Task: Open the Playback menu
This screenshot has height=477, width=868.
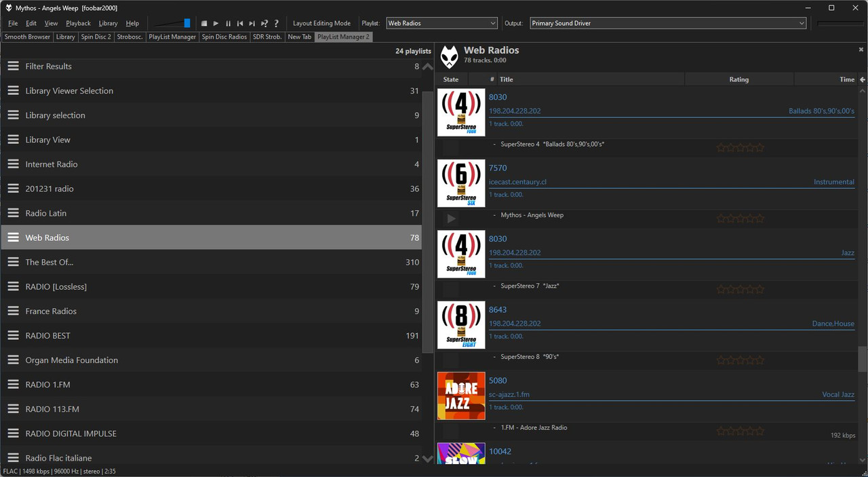Action: [x=78, y=23]
